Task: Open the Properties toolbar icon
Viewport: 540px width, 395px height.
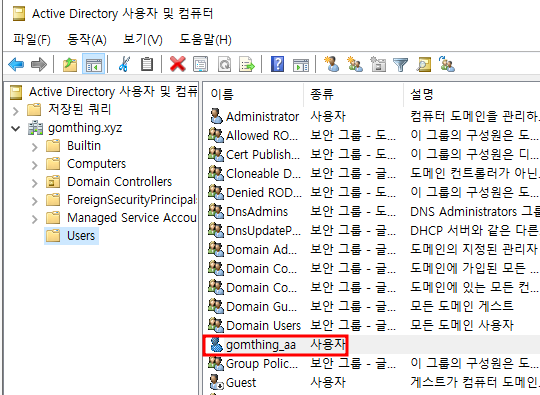Action: tap(200, 64)
